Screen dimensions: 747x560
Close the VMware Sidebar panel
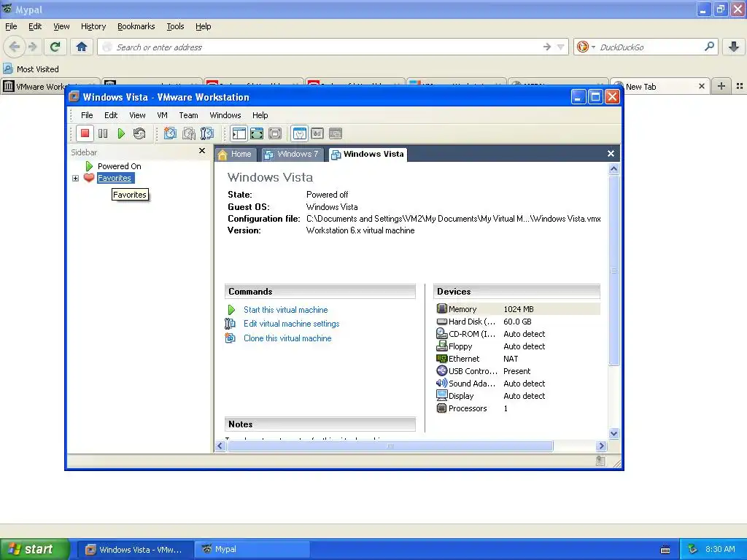click(202, 150)
